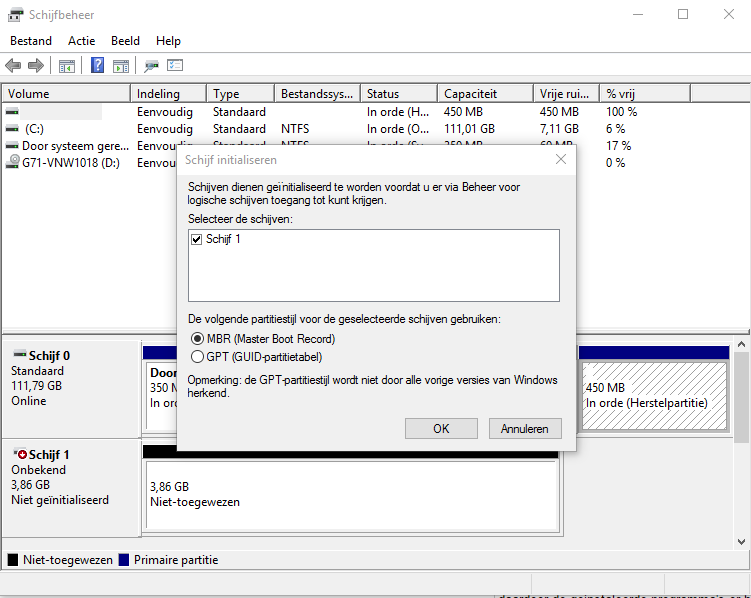Click the checklist view toolbar icon
The image size is (751, 598).
click(175, 65)
